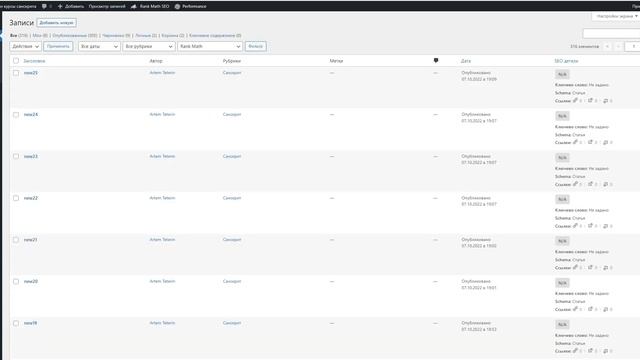Show Опубликованные posts filter
Screen dimensions: 640x360
coord(75,36)
